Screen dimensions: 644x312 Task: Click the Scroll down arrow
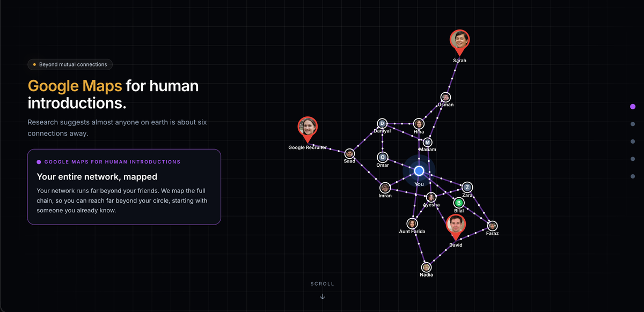[322, 296]
